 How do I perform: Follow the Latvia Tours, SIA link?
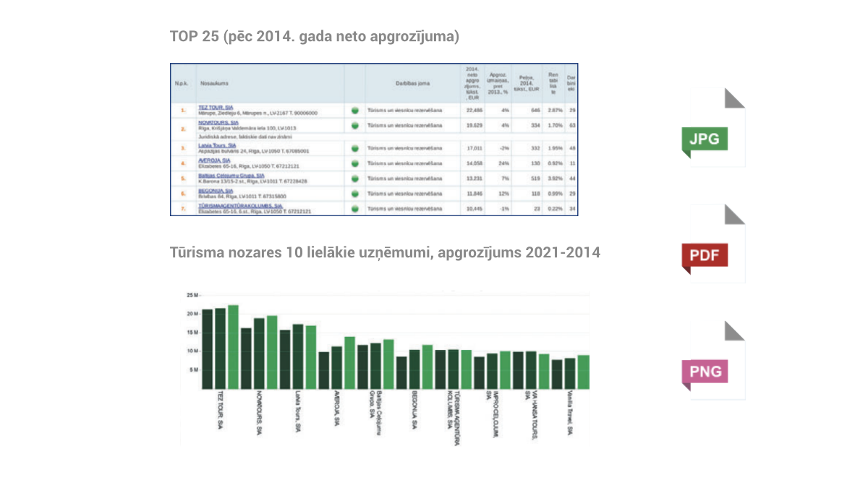coord(218,145)
